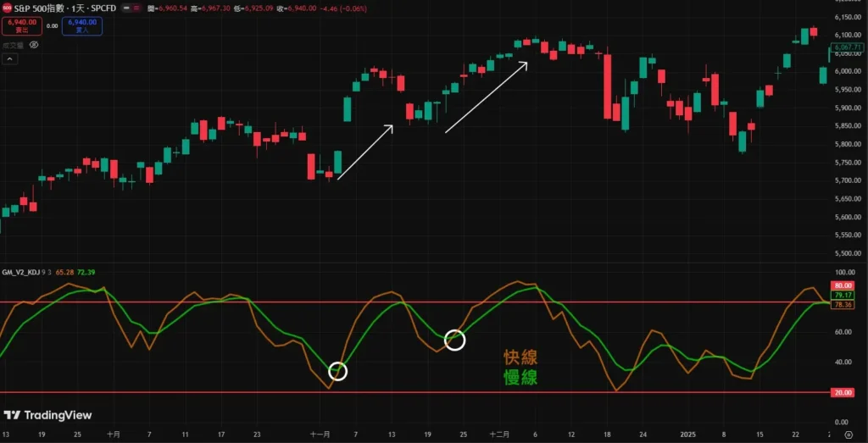The image size is (868, 443).
Task: Click the TradingView logo watermark
Action: 47,415
